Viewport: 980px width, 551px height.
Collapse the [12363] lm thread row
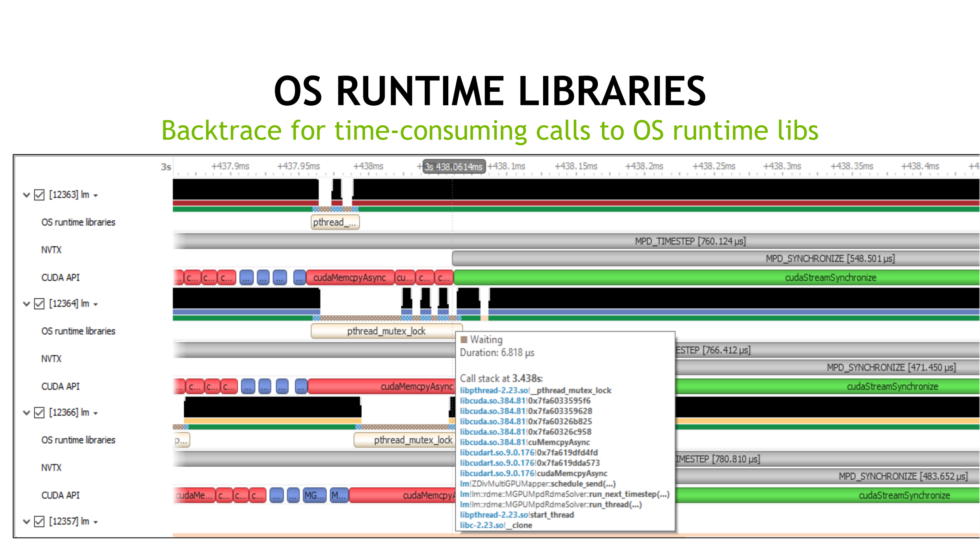[x=27, y=195]
